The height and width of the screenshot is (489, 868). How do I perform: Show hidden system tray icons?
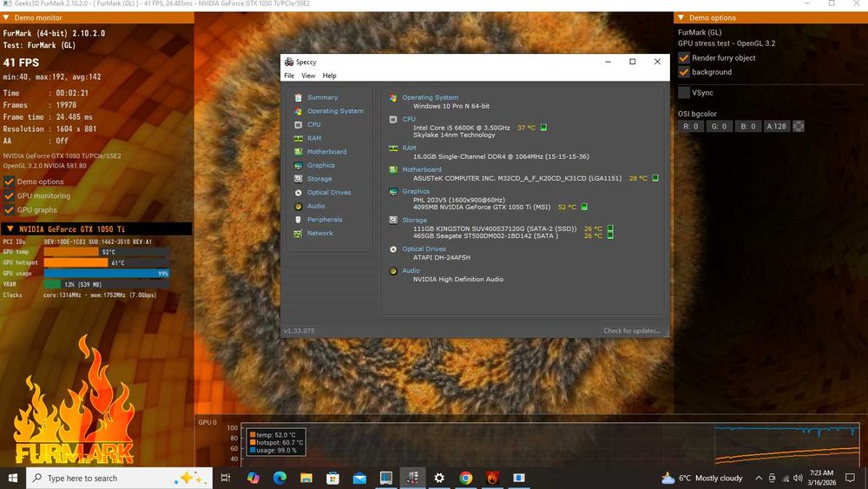(x=759, y=478)
